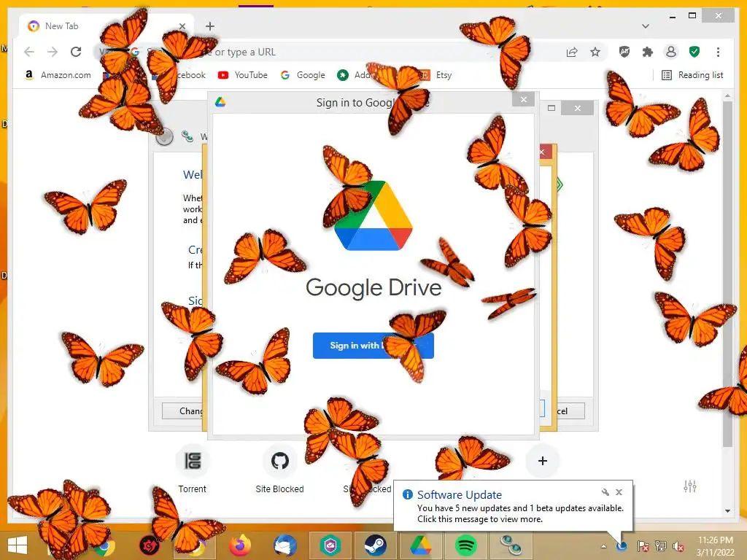The height and width of the screenshot is (560, 747).
Task: Open the ad blocker extension icon
Action: point(624,52)
